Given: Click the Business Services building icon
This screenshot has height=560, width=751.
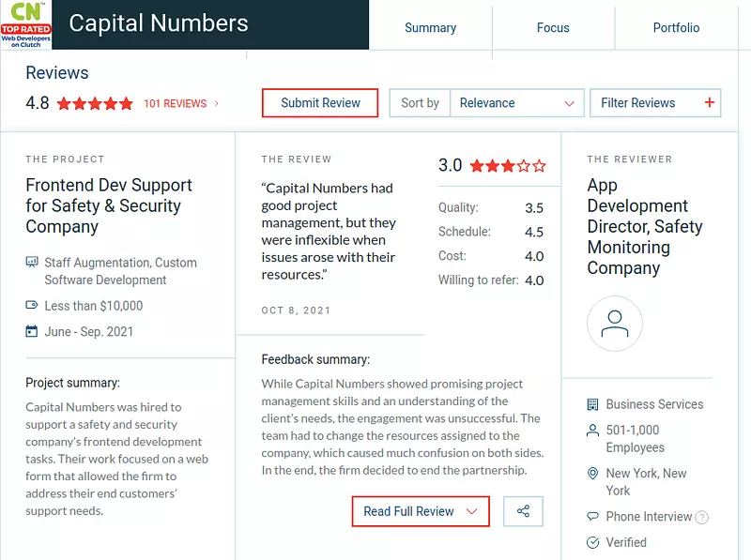Looking at the screenshot, I should click(x=592, y=404).
